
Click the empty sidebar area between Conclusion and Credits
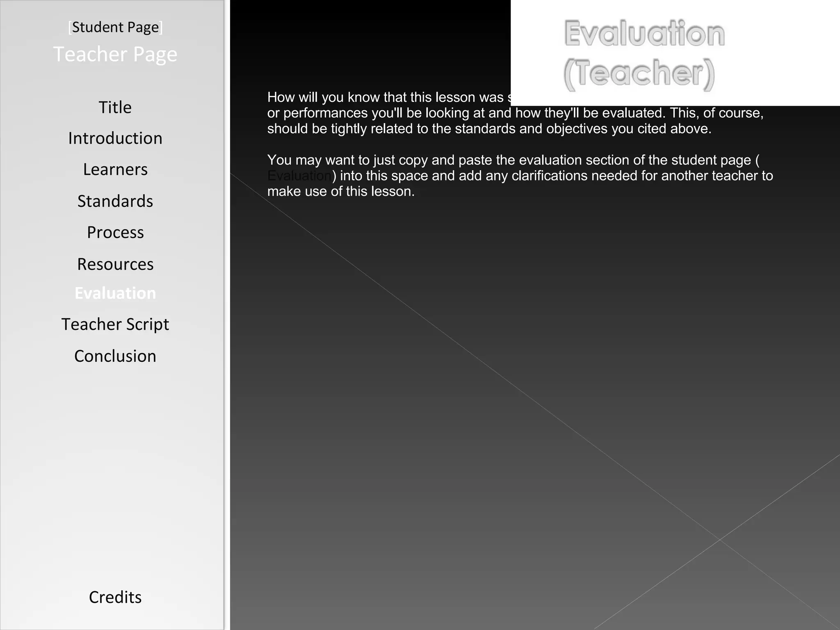pyautogui.click(x=115, y=476)
